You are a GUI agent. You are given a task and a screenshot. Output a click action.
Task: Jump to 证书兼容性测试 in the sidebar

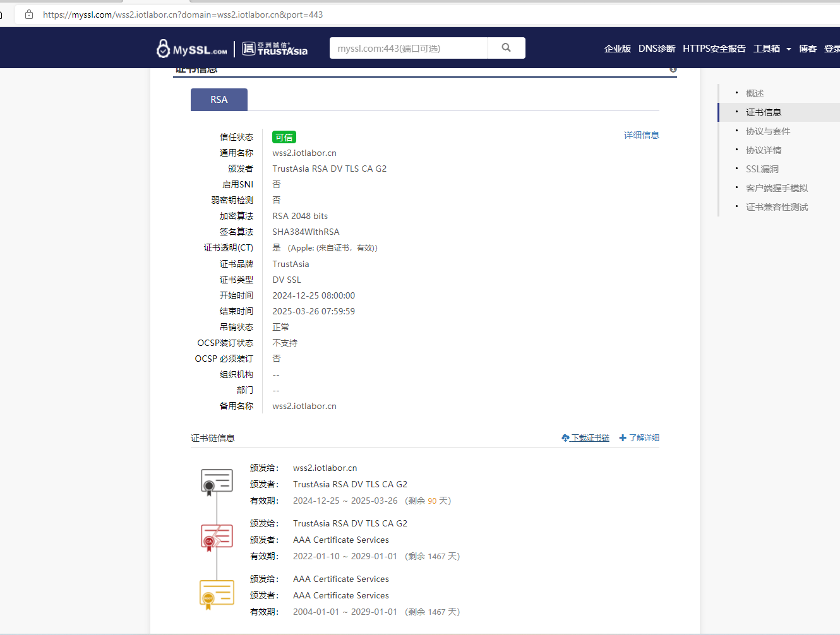777,207
